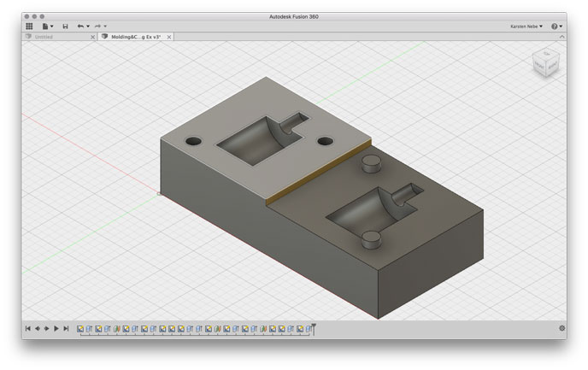Select the gold parting strip face on the model

point(319,172)
